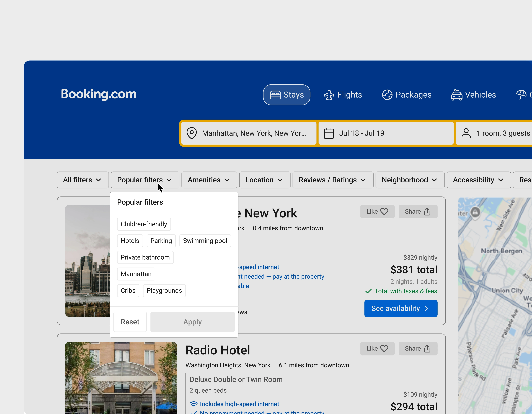
Task: Reset the popular filters
Action: pos(130,322)
